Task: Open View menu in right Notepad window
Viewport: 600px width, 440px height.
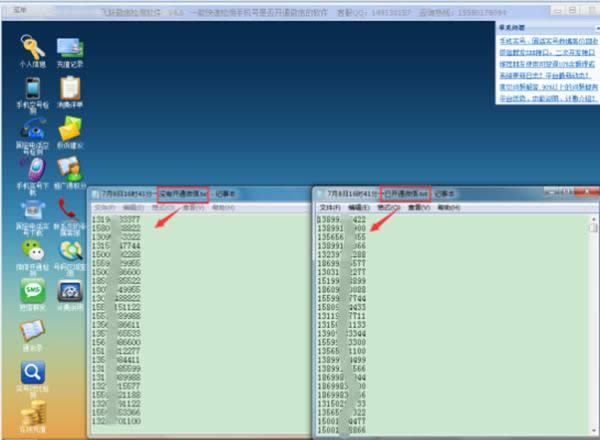Action: pos(419,207)
